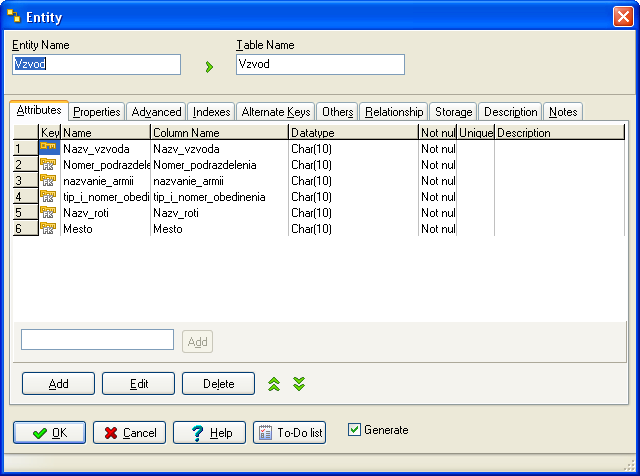Select the Nazv_roti attribute name cell
This screenshot has height=476, width=640.
click(106, 212)
